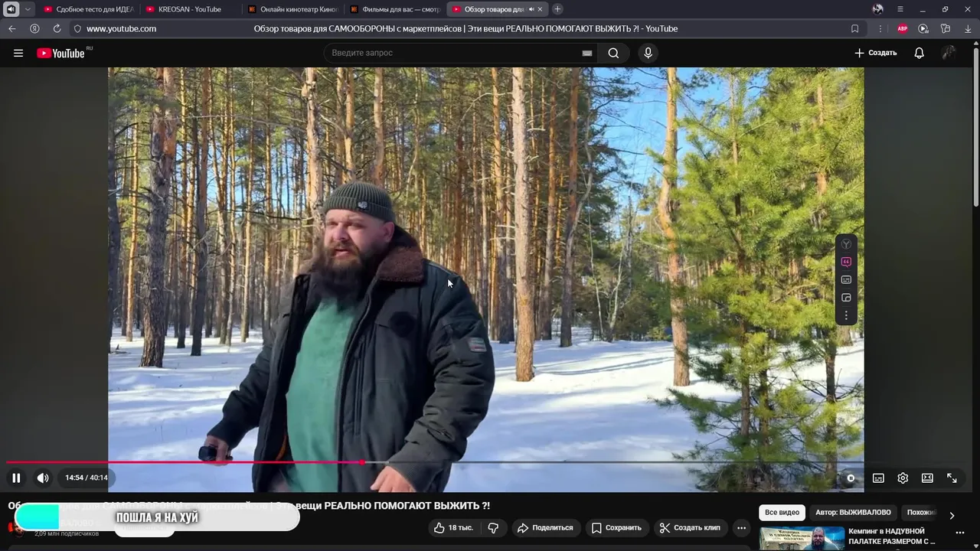Open the ABP adblock extension
This screenshot has width=980, height=551.
coord(903,28)
